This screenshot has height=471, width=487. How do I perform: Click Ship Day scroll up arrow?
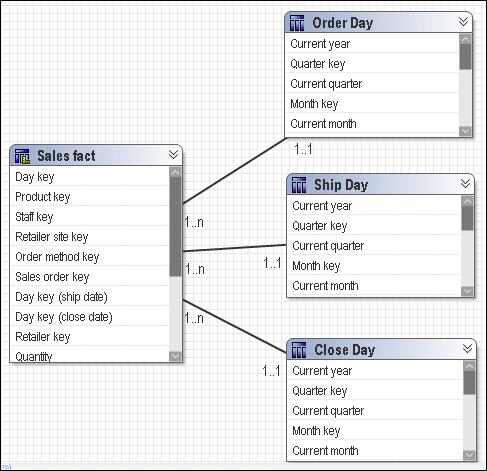(467, 201)
